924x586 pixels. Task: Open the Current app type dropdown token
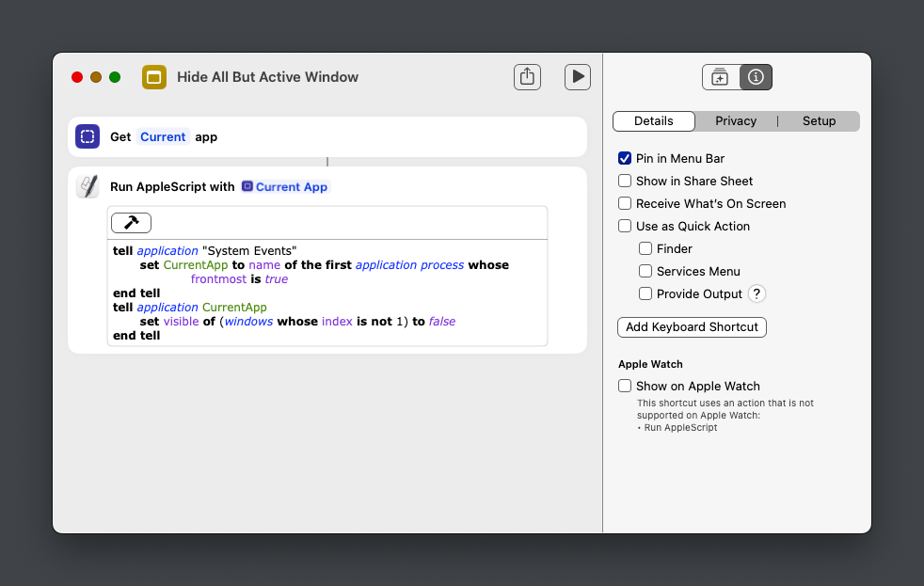163,136
